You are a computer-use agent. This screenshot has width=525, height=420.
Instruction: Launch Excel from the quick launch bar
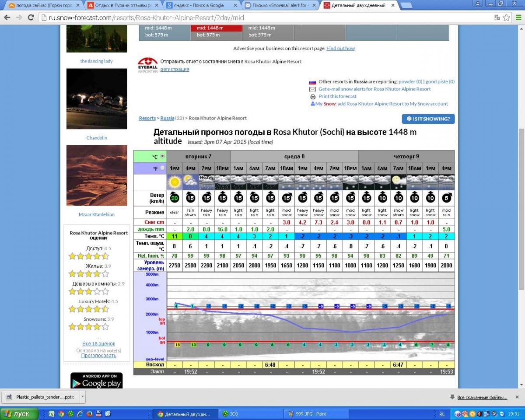click(52, 413)
